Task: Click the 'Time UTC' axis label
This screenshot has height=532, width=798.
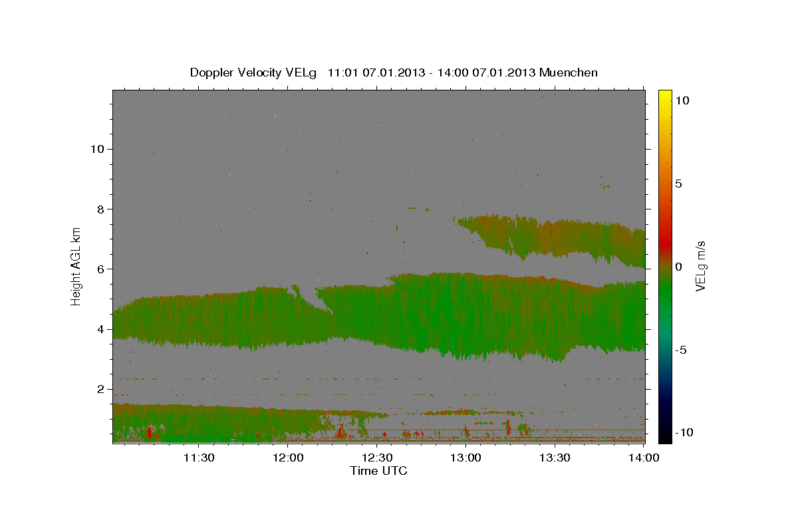Action: 378,471
